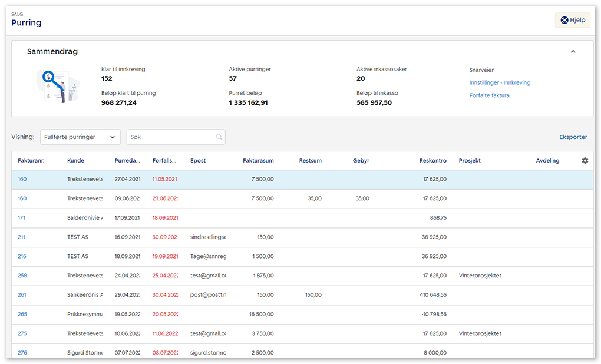Screen dimensions: 601x364
Task: Sort by Prosjekt column header
Action: pos(470,161)
